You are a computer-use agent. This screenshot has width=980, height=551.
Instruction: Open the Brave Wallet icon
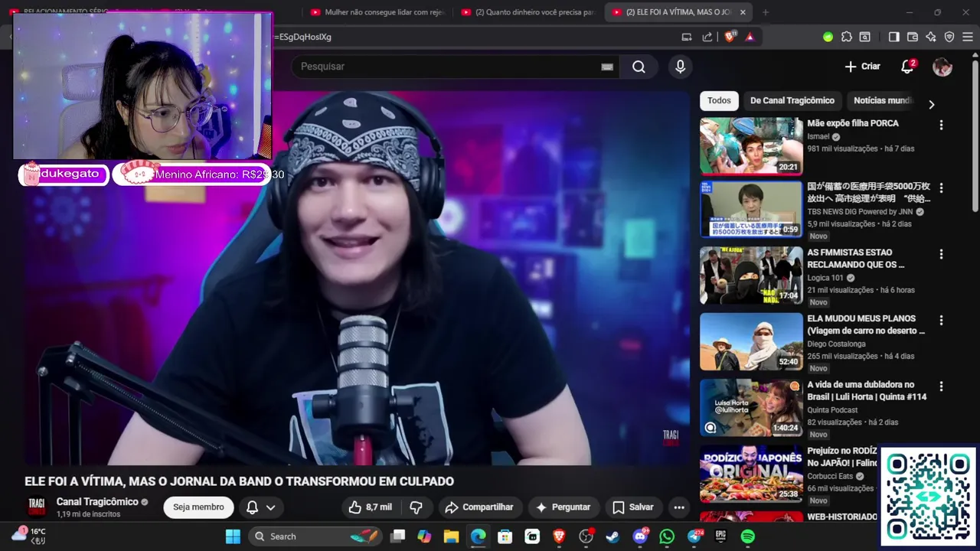[912, 37]
